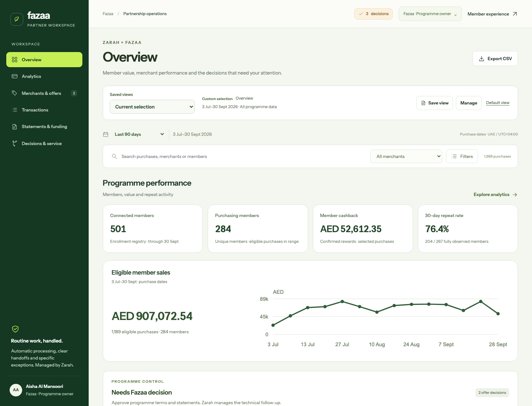Image resolution: width=532 pixels, height=406 pixels.
Task: Click the 1,369 purchases count text
Action: tap(497, 156)
